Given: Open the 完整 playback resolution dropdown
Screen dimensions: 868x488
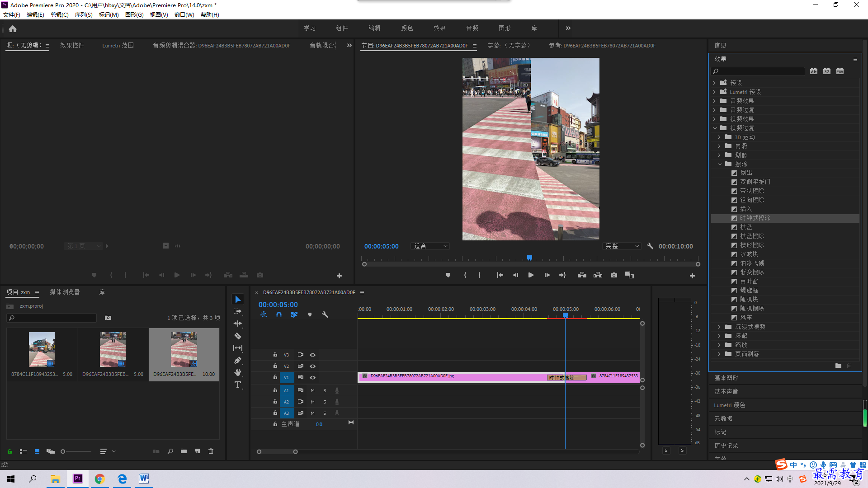Looking at the screenshot, I should click(x=622, y=246).
